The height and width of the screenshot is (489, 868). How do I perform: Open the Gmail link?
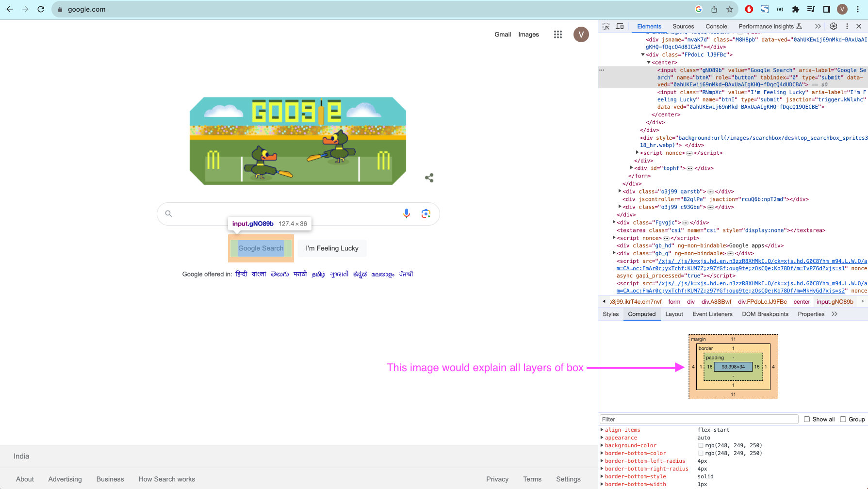[x=503, y=34]
